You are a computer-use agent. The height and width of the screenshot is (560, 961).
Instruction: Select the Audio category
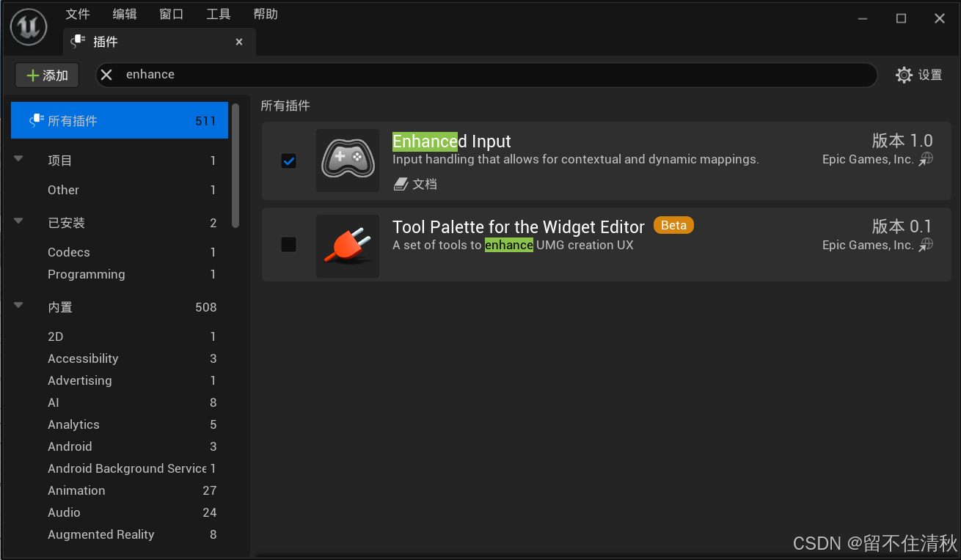(120, 512)
